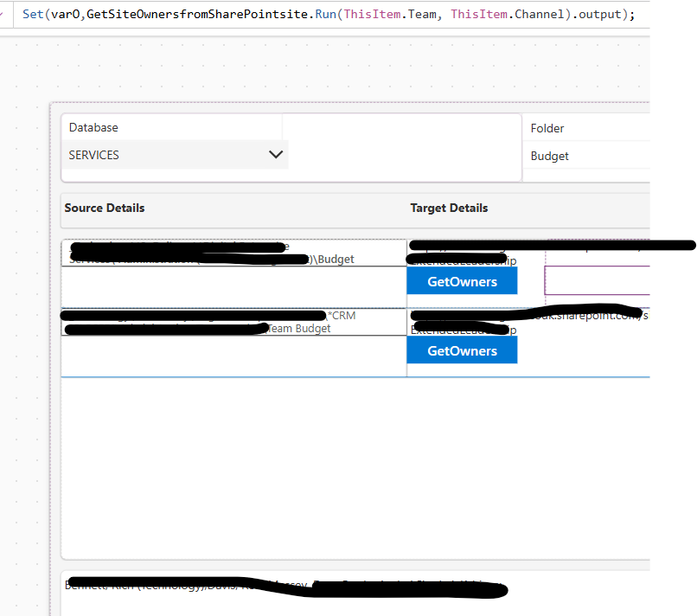Click the first GetOwners button
Viewport: 697px width, 616px height.
point(462,281)
